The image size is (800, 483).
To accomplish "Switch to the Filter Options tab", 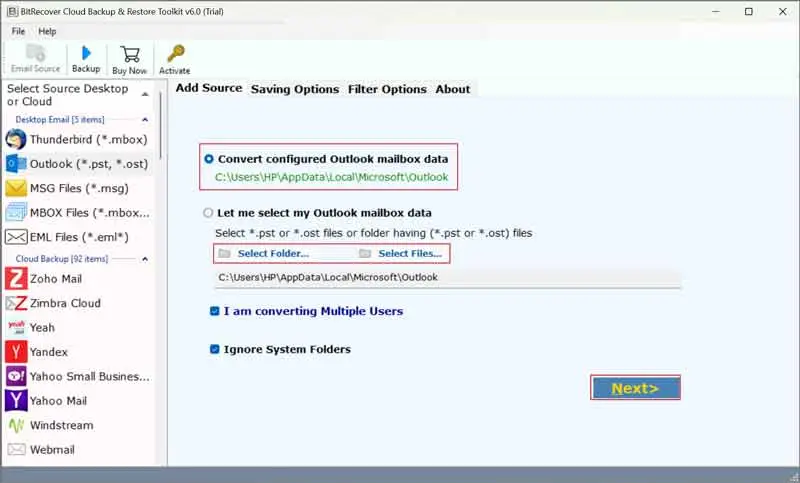I will coord(387,89).
